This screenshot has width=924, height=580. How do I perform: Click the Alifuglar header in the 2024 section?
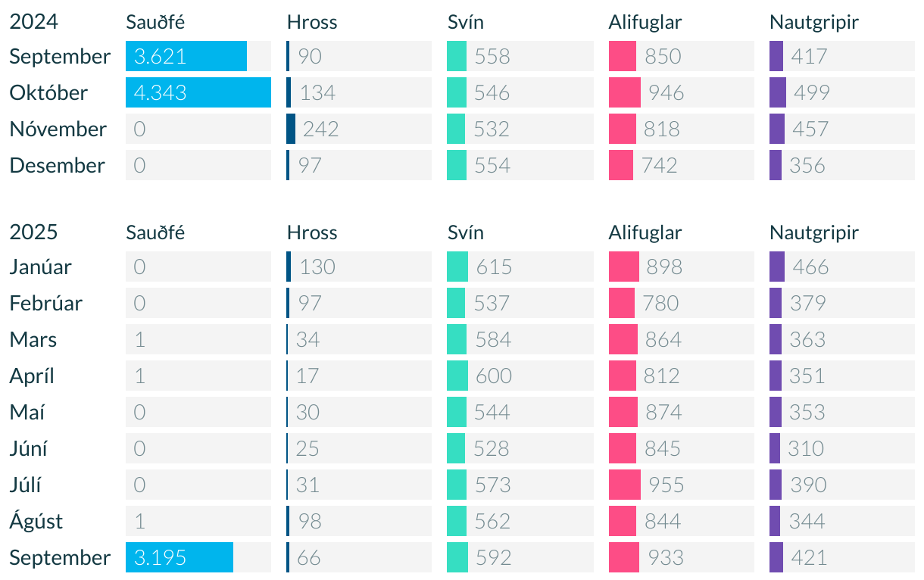point(645,22)
